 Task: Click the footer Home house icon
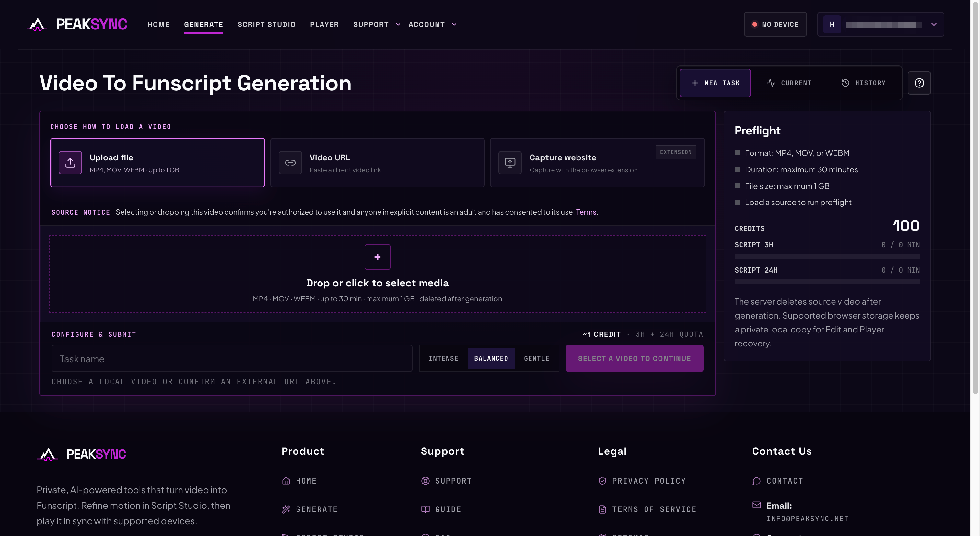286,481
